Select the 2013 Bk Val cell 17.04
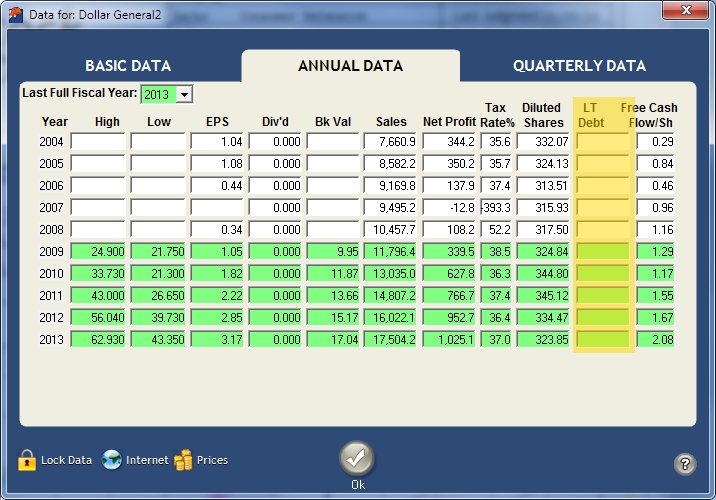The width and height of the screenshot is (716, 500). (333, 340)
